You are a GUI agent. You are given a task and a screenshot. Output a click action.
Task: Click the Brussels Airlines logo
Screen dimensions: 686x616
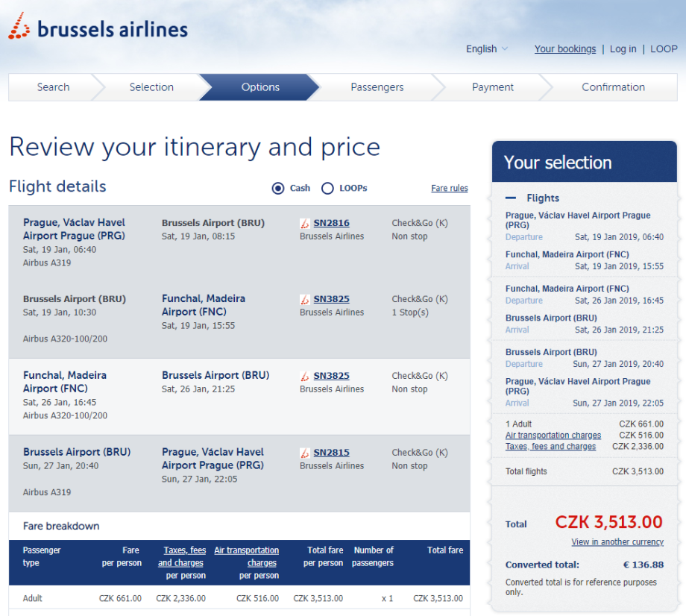tap(98, 28)
